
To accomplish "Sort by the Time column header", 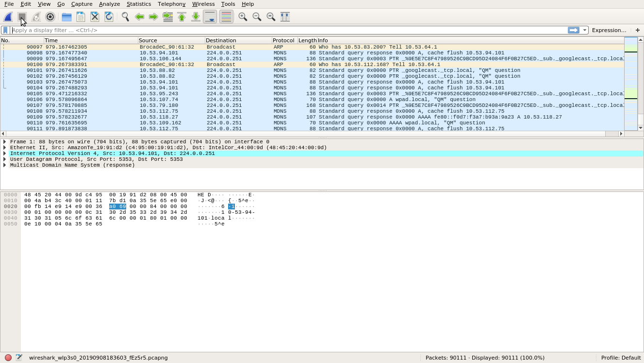I will (x=91, y=40).
